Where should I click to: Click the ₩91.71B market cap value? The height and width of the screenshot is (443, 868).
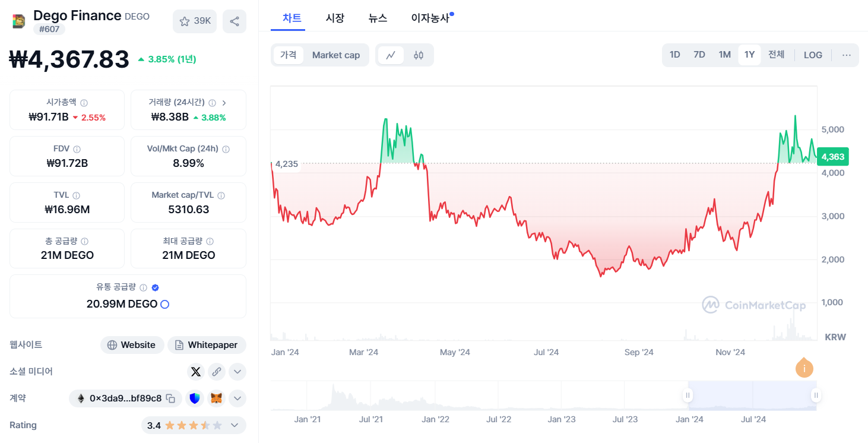tap(49, 117)
